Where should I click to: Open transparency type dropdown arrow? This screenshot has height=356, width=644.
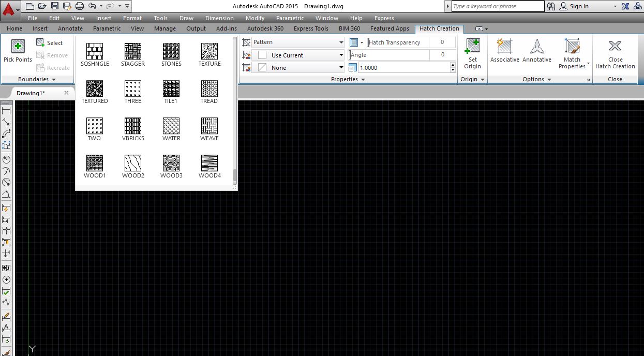click(362, 42)
